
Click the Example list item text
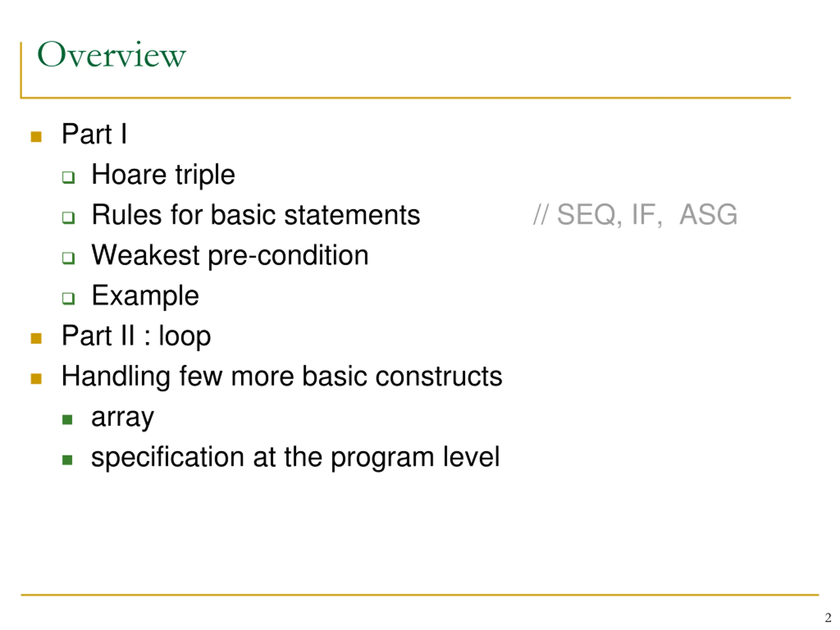tap(145, 296)
